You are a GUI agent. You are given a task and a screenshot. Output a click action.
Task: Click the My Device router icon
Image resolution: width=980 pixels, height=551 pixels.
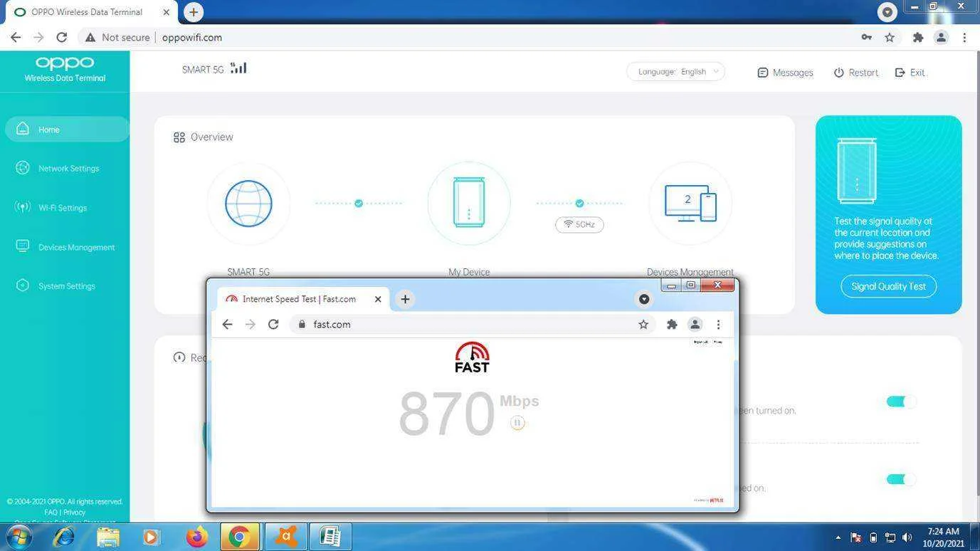tap(469, 204)
